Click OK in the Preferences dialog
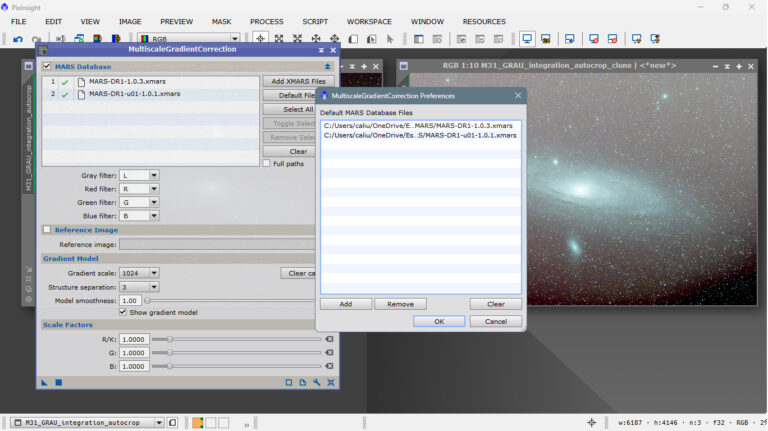The height and width of the screenshot is (431, 768). tap(439, 321)
